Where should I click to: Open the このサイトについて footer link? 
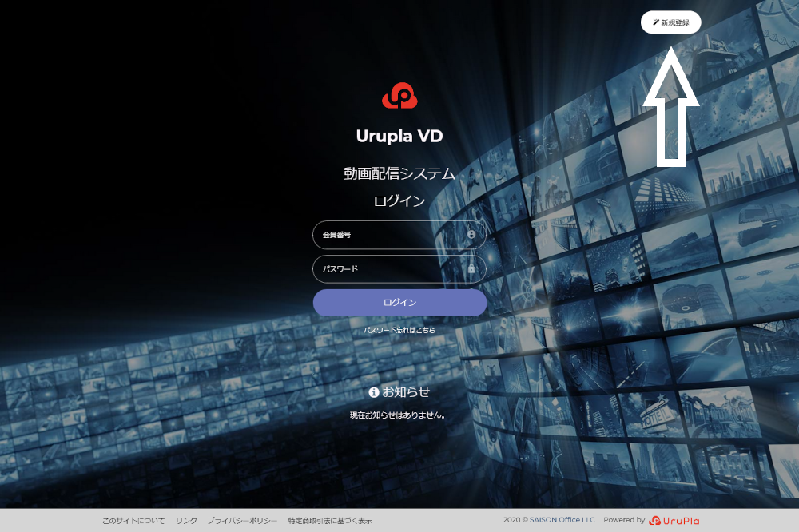click(133, 521)
